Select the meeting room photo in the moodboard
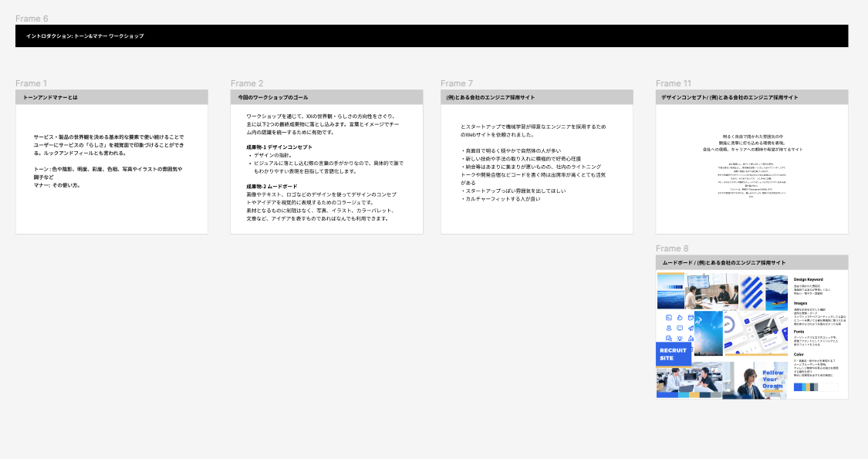The width and height of the screenshot is (868, 459). 711,292
